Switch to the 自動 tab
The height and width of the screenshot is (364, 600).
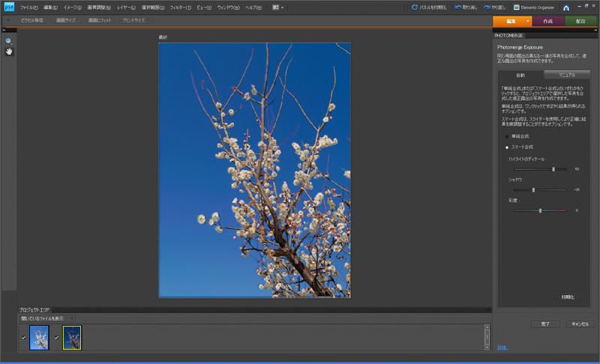pos(520,75)
